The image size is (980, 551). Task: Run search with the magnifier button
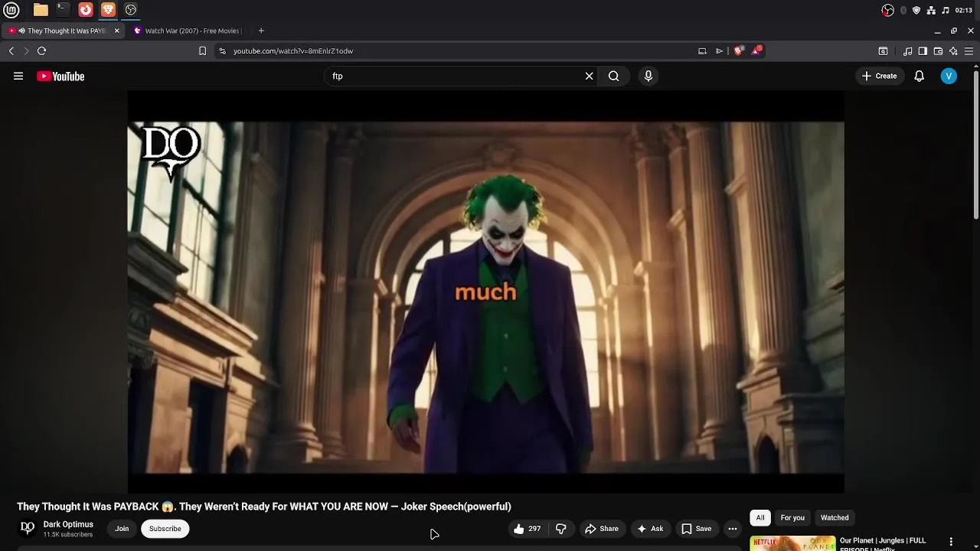613,76
